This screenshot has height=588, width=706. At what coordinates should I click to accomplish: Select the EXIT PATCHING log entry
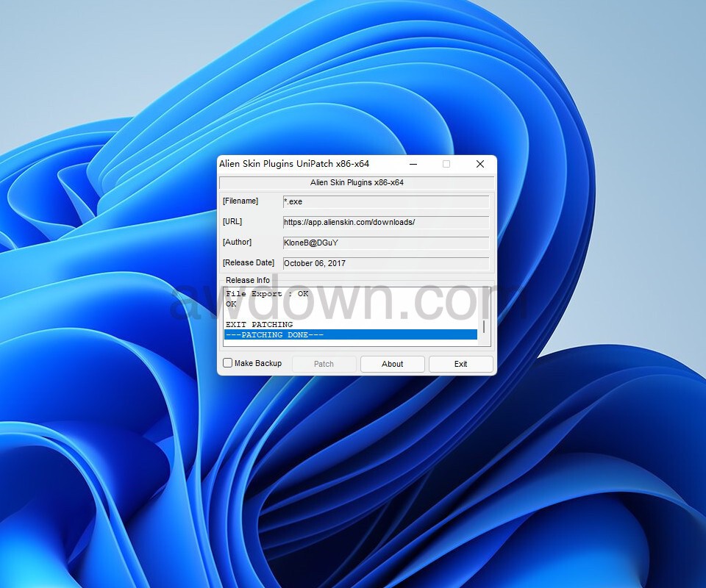coord(260,325)
